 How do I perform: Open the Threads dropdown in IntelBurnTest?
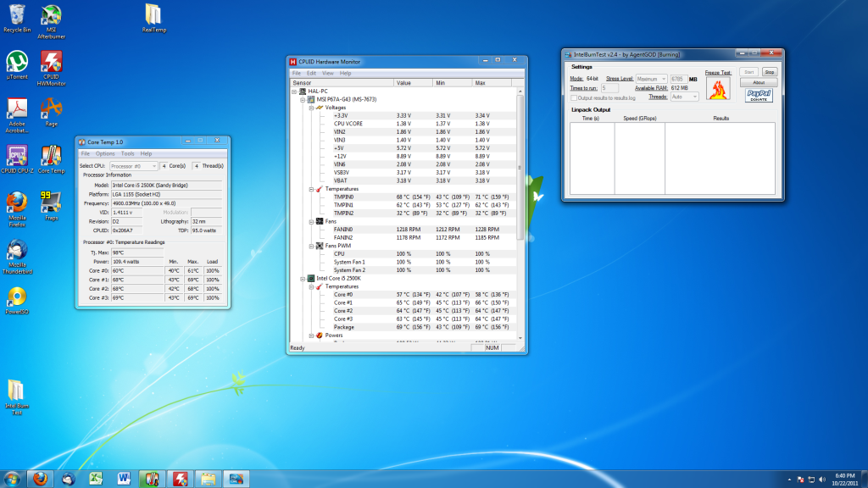(x=684, y=97)
